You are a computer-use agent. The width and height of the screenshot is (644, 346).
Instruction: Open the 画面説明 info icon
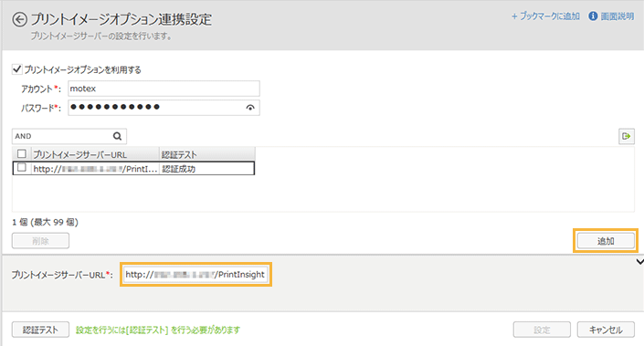pos(593,16)
